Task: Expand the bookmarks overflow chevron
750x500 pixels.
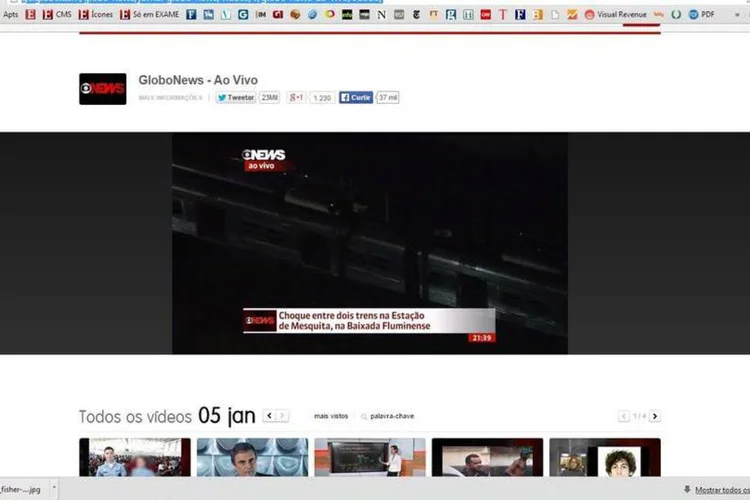Action: [737, 15]
